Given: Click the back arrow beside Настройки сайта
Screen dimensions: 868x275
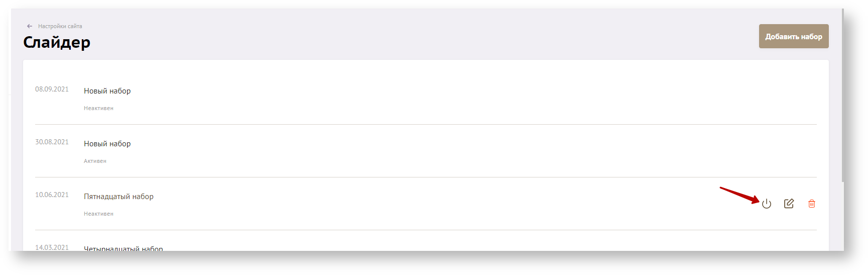Looking at the screenshot, I should tap(30, 26).
